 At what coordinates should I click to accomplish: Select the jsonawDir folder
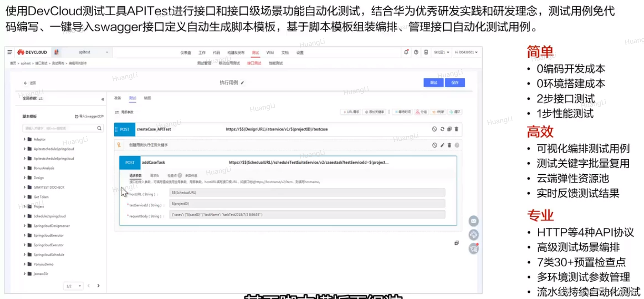click(41, 274)
